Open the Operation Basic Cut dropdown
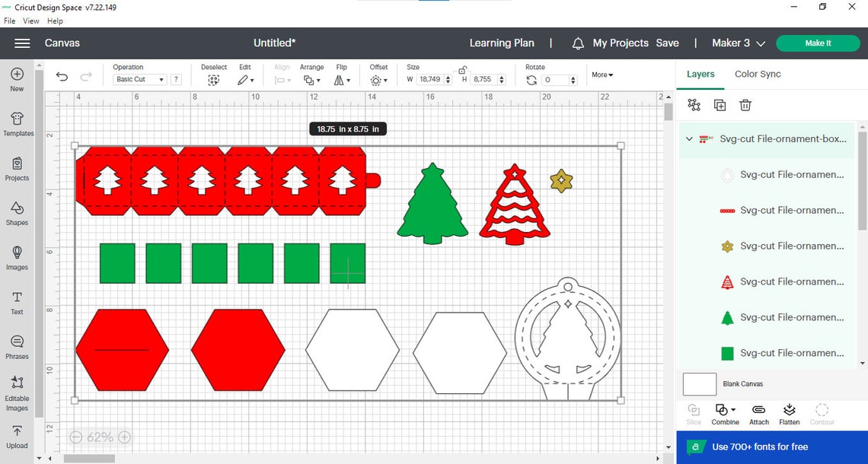Screen dimensions: 868x464 [139, 80]
